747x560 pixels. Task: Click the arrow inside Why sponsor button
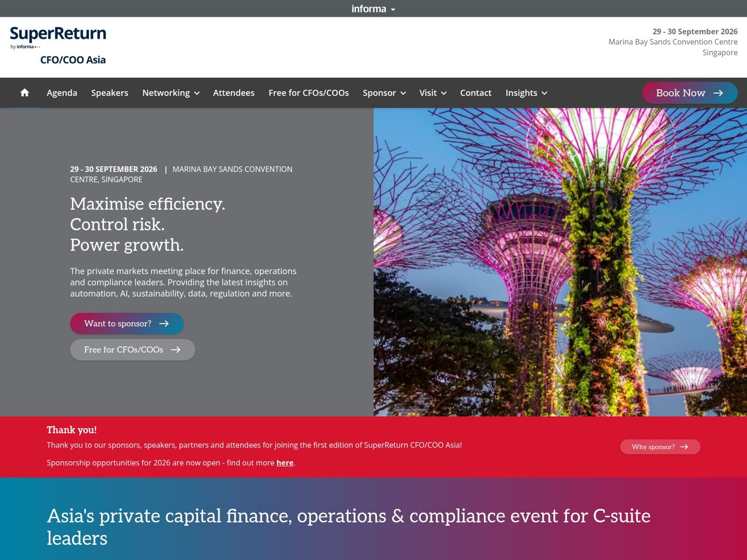click(684, 447)
